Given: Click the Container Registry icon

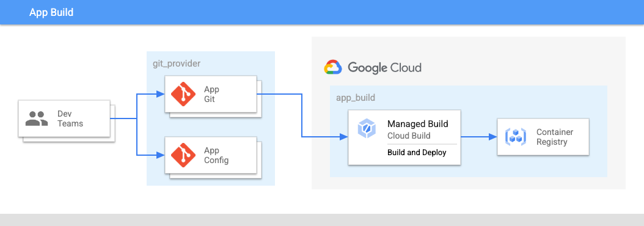Looking at the screenshot, I should 516,136.
